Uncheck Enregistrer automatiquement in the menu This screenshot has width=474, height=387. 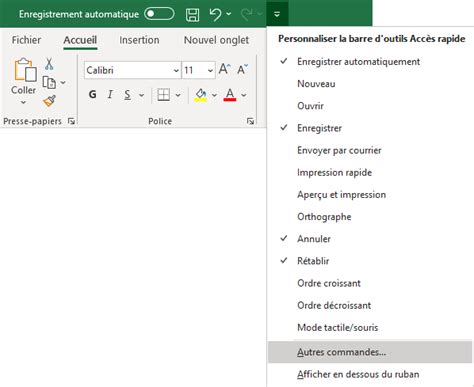click(370, 62)
